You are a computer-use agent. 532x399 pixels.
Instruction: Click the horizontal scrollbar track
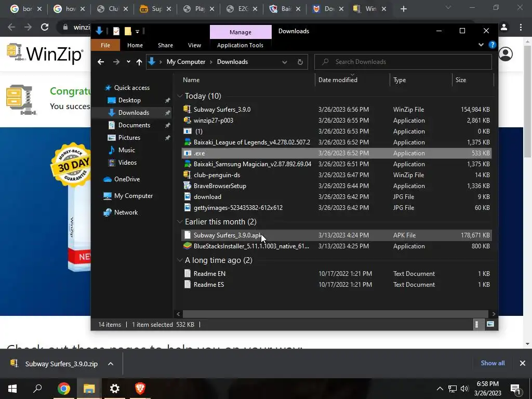tap(336, 314)
